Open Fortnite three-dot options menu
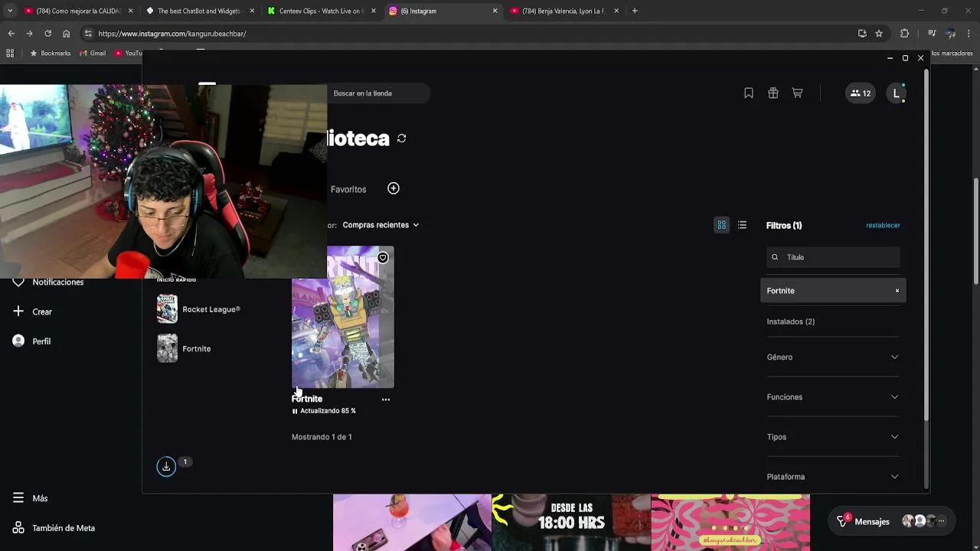The image size is (980, 551). click(x=386, y=399)
